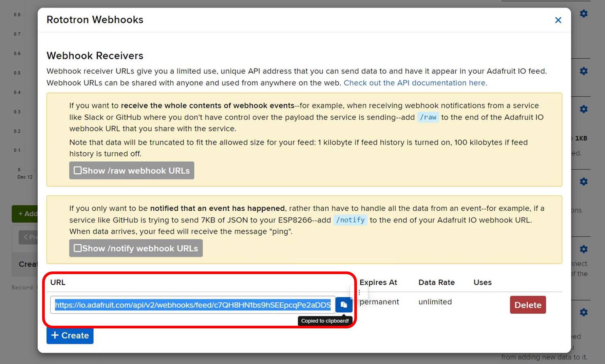Click the /raw code snippet
Screen dimensions: 605x364
coord(428,117)
